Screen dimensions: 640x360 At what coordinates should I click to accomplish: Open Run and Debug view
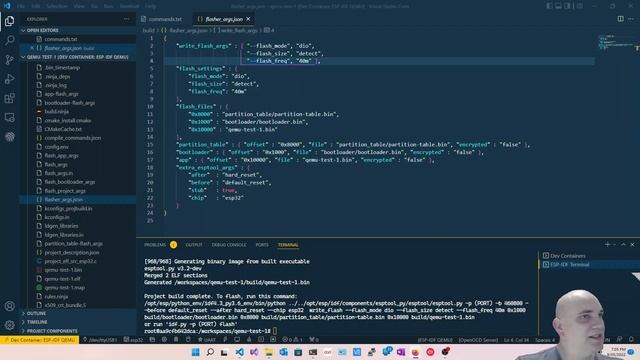[9, 79]
